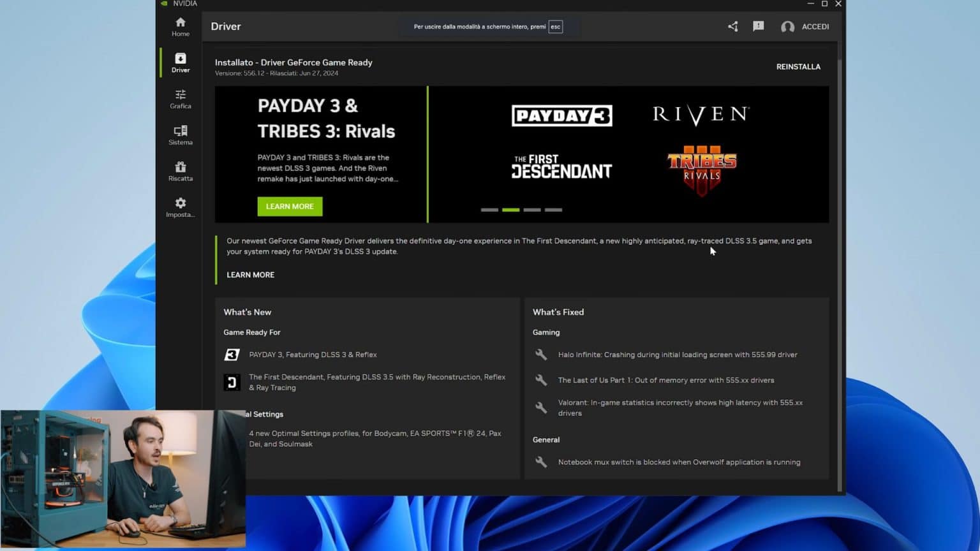Click the green LEARN MORE banner button
980x551 pixels.
click(x=290, y=207)
